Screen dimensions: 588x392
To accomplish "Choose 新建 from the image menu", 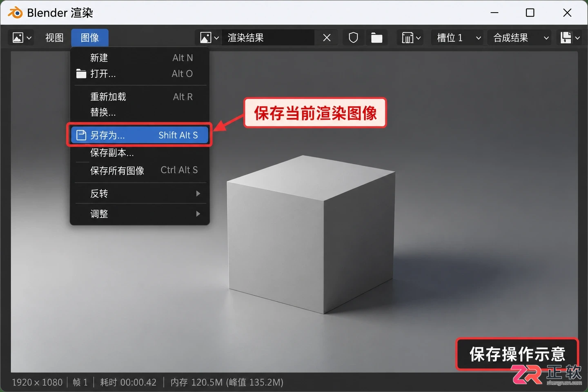I will pos(140,58).
